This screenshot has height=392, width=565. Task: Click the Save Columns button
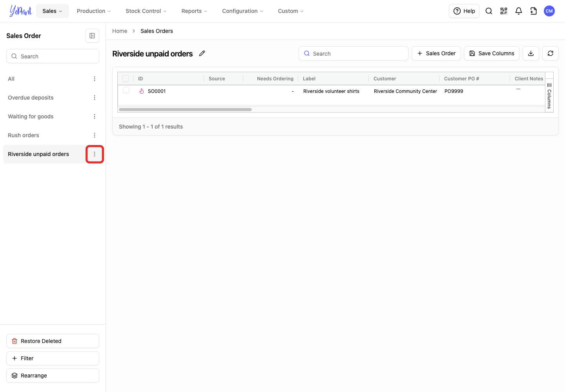click(492, 53)
